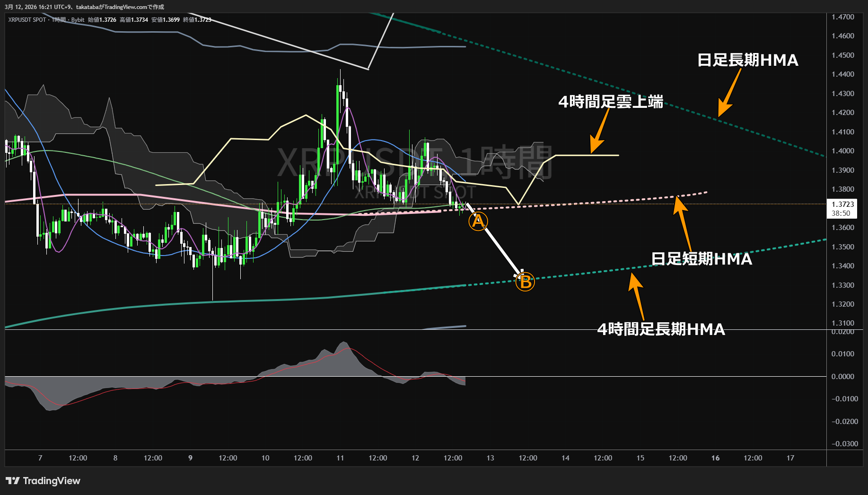
Task: Click the 1.3300 level on price axis
Action: (x=842, y=285)
